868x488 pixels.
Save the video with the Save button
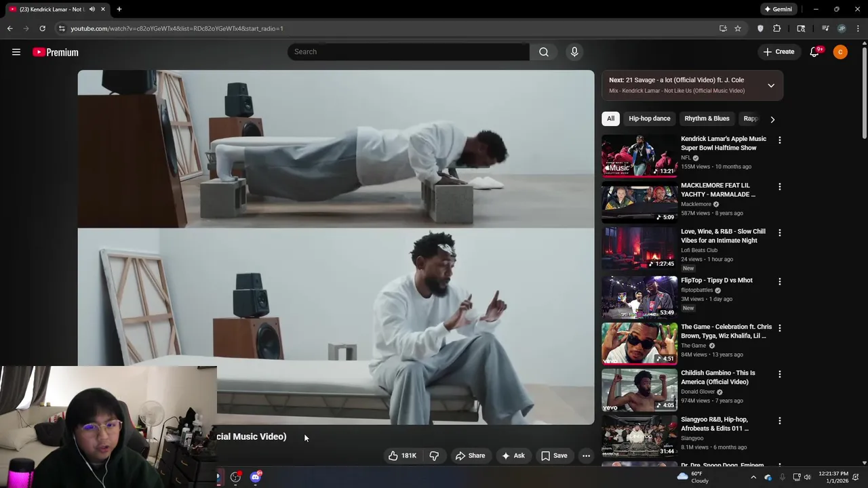(x=554, y=455)
